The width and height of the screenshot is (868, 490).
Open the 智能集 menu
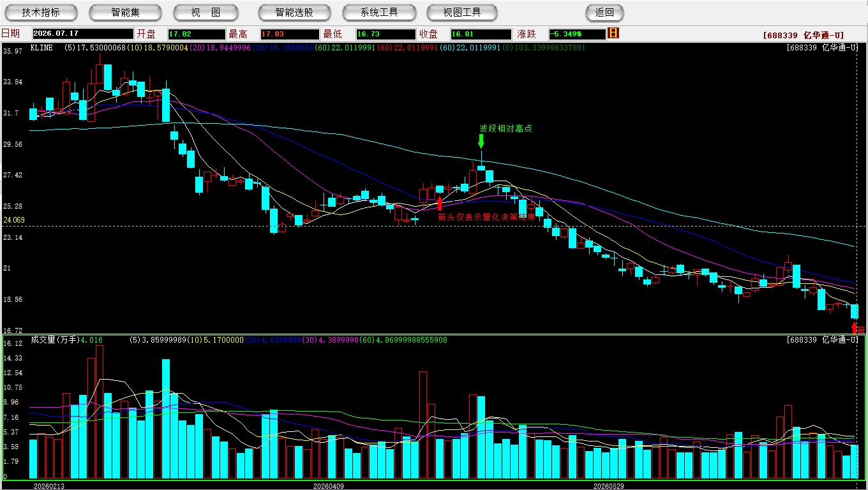point(126,12)
